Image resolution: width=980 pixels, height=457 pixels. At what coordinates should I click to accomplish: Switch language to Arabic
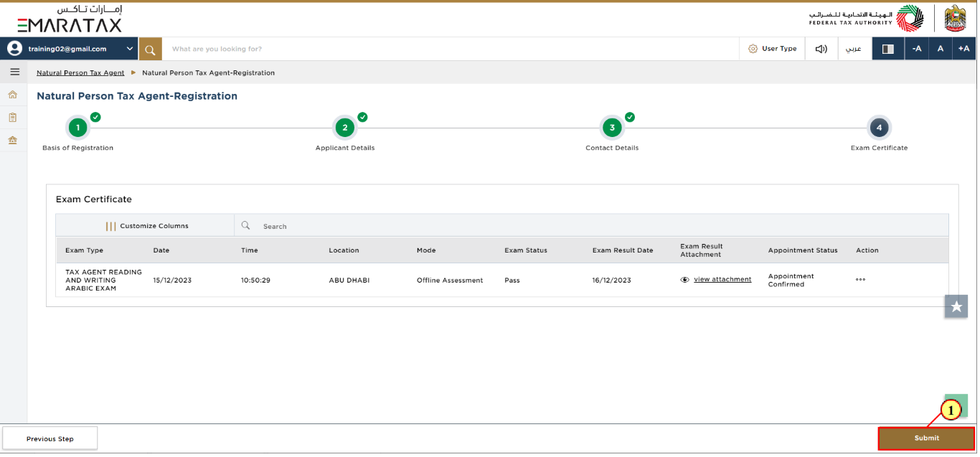click(854, 49)
